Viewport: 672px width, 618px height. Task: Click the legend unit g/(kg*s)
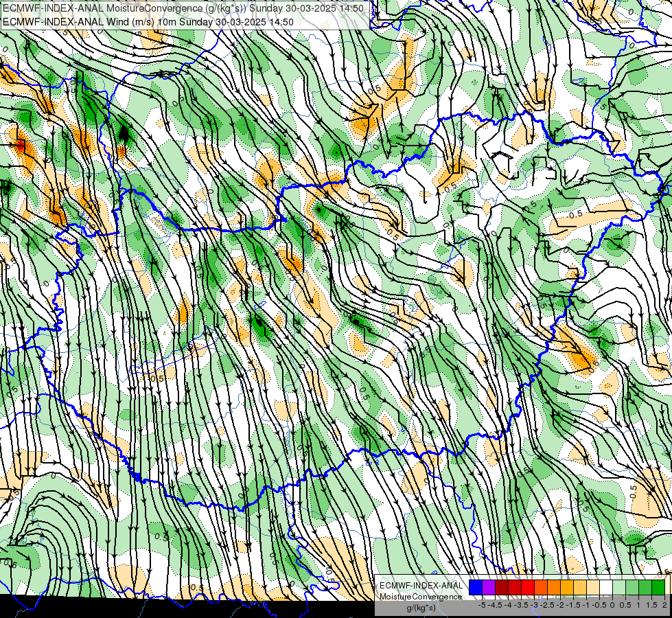[x=421, y=608]
